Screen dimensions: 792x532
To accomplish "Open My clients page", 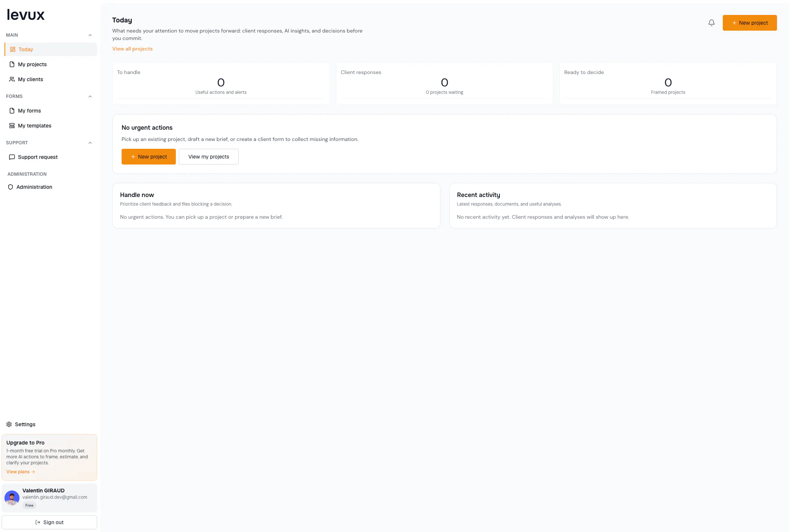I will 51,79.
